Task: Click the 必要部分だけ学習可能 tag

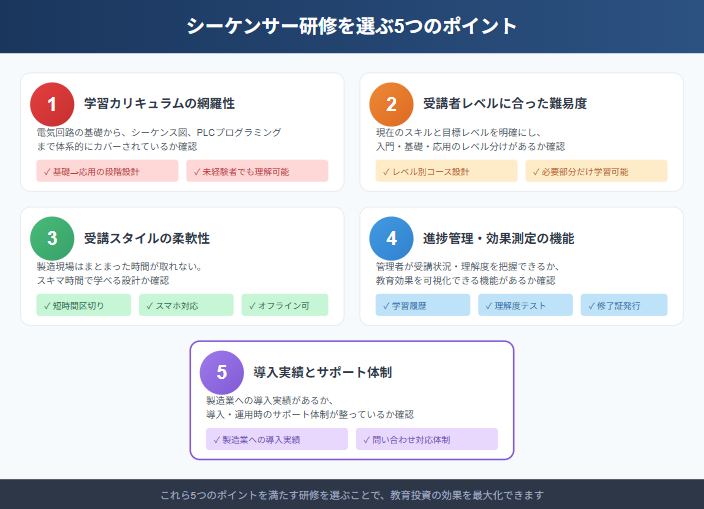Action: (596, 171)
